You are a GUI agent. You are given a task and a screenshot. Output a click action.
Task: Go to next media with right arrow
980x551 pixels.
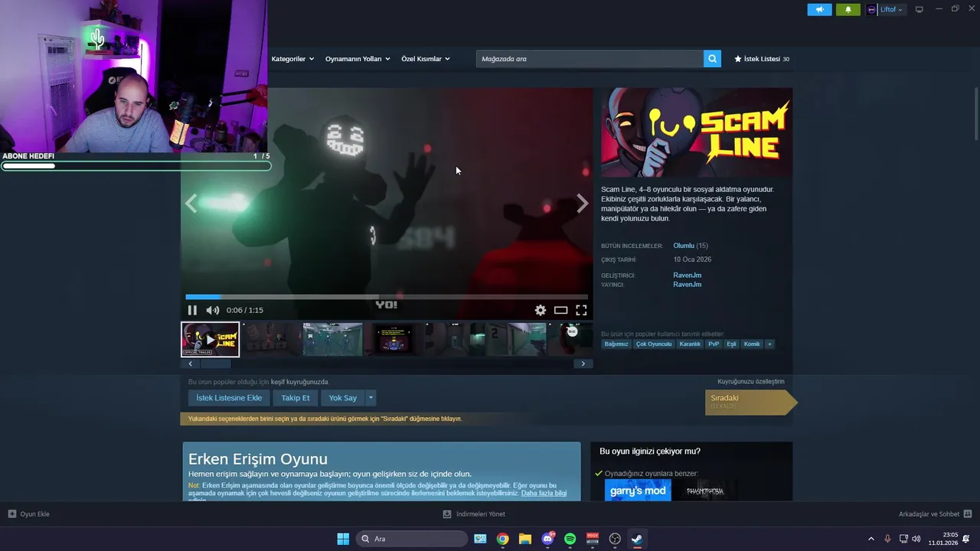point(583,203)
